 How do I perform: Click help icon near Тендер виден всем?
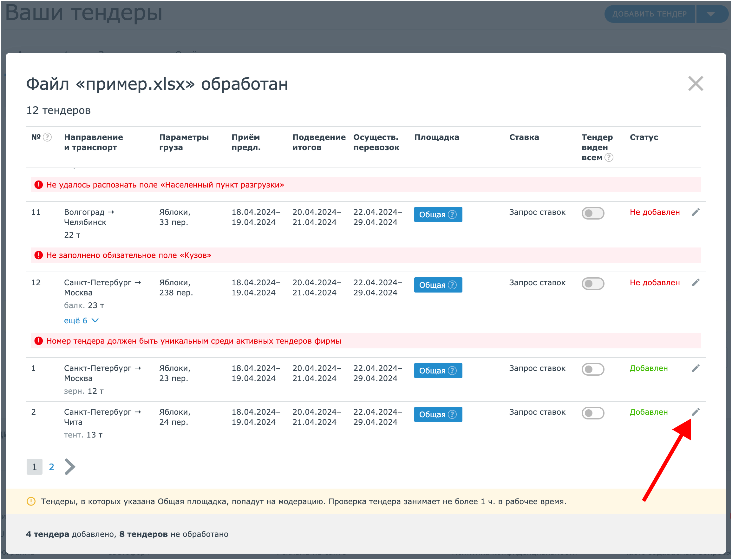pyautogui.click(x=609, y=158)
